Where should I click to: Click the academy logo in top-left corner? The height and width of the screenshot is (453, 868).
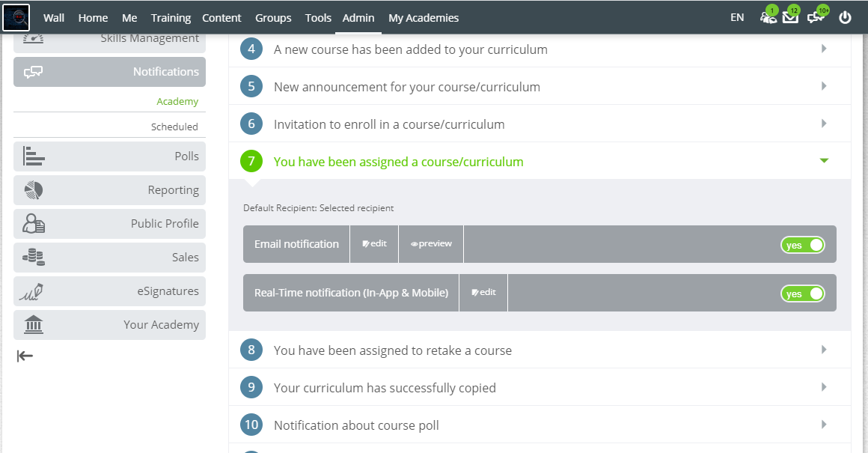click(x=16, y=17)
